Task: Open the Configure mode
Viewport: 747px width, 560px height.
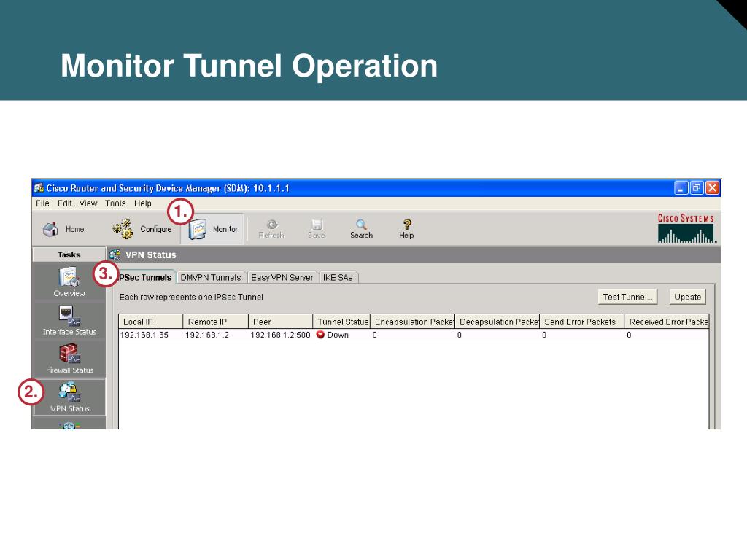Action: tap(142, 229)
